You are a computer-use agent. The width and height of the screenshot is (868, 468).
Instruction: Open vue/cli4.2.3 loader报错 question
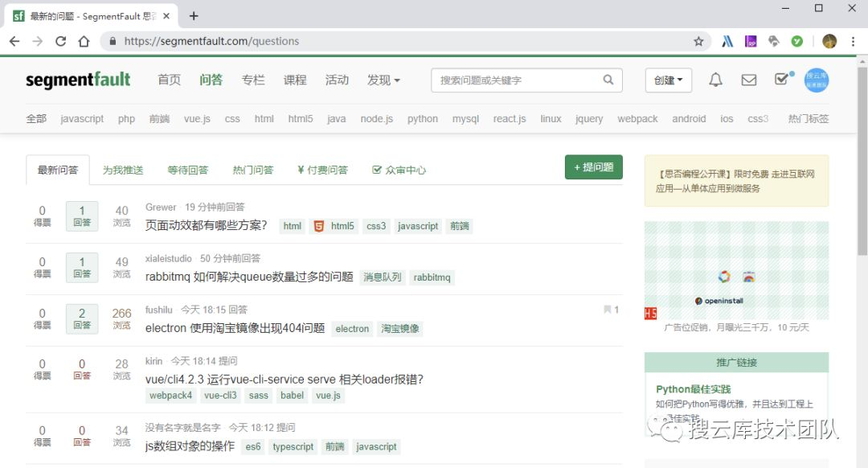tap(284, 380)
